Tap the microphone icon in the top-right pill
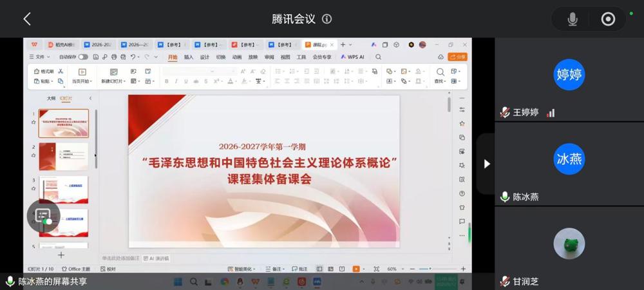 (x=573, y=19)
